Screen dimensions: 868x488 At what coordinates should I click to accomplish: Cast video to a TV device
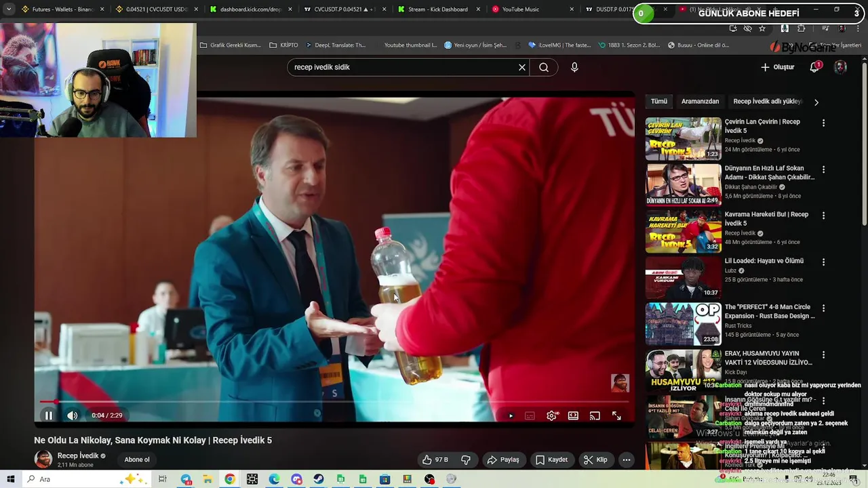click(595, 415)
